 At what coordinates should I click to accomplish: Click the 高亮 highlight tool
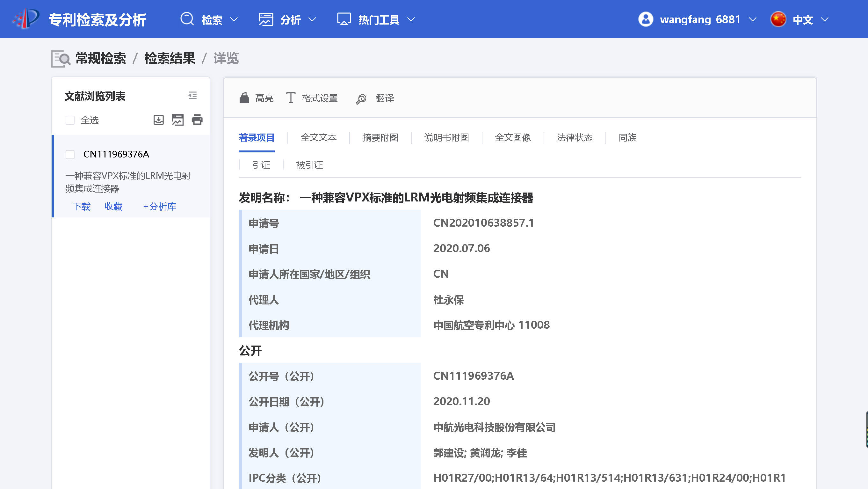(x=257, y=98)
